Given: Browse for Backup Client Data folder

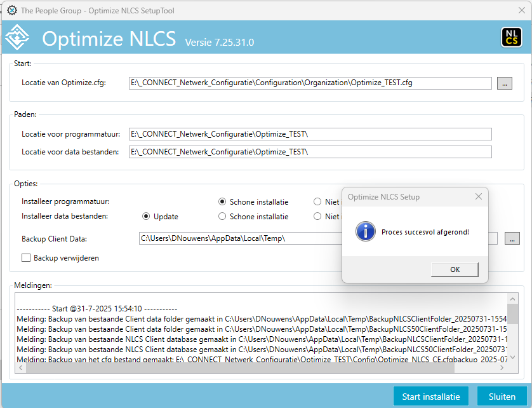Looking at the screenshot, I should click(x=512, y=238).
